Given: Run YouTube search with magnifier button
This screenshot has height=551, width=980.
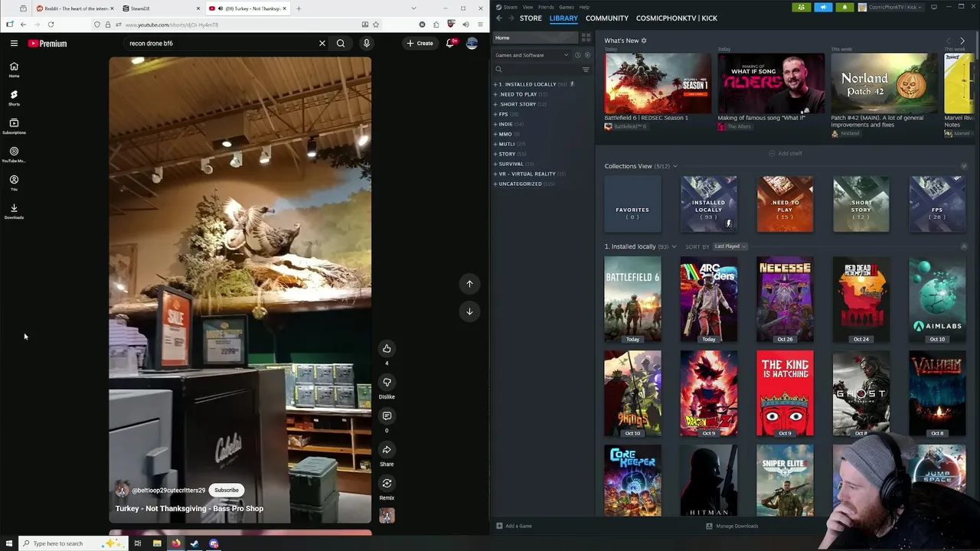Looking at the screenshot, I should point(341,44).
